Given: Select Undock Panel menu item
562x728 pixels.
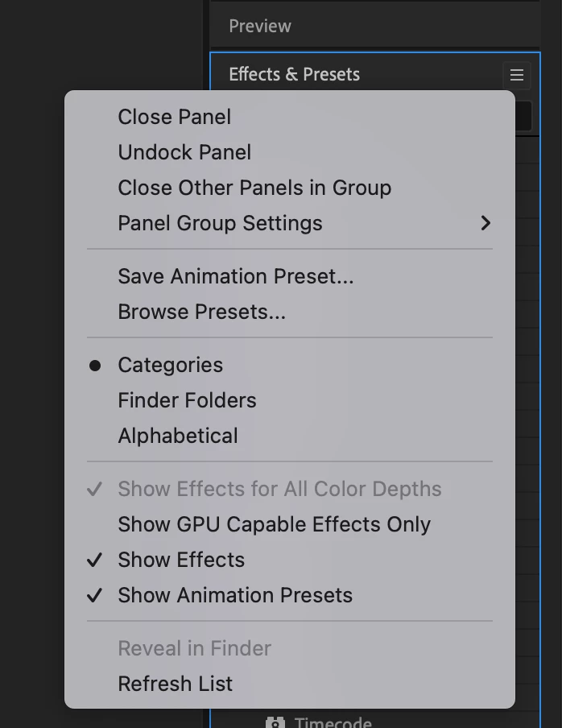Looking at the screenshot, I should tap(184, 152).
